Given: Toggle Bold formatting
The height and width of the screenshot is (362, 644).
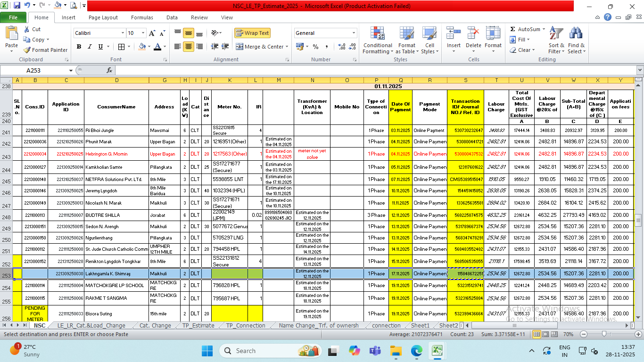Looking at the screenshot, I should click(79, 47).
